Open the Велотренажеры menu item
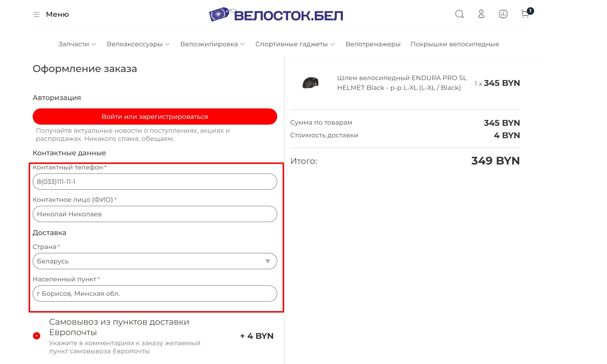607x364 pixels. coord(373,44)
